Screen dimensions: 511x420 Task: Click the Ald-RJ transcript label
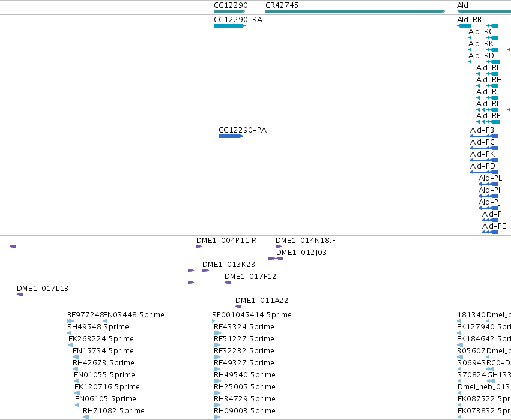487,92
